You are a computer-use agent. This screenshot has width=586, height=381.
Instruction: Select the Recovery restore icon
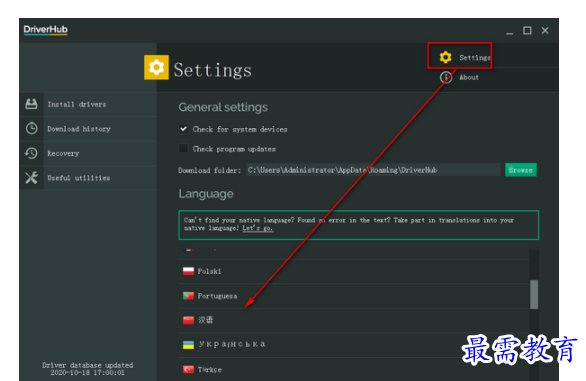pos(31,153)
